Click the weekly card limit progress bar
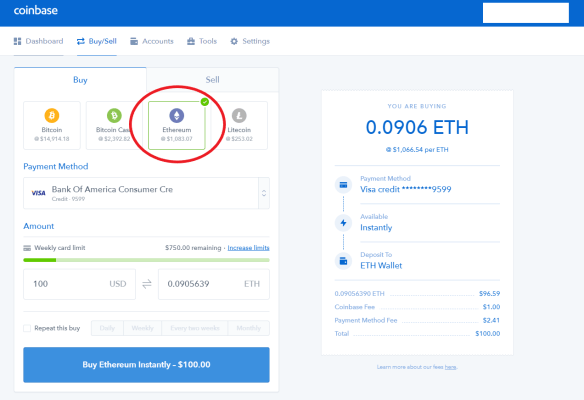 [146, 260]
